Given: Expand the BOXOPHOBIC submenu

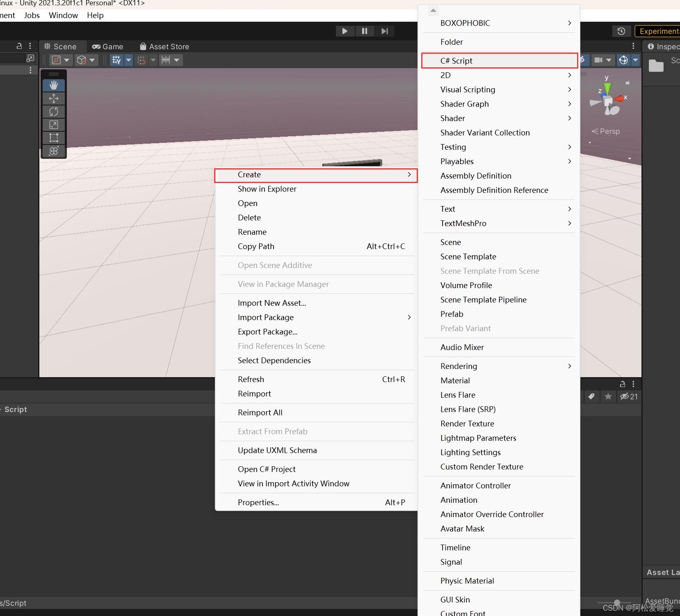Looking at the screenshot, I should (499, 23).
